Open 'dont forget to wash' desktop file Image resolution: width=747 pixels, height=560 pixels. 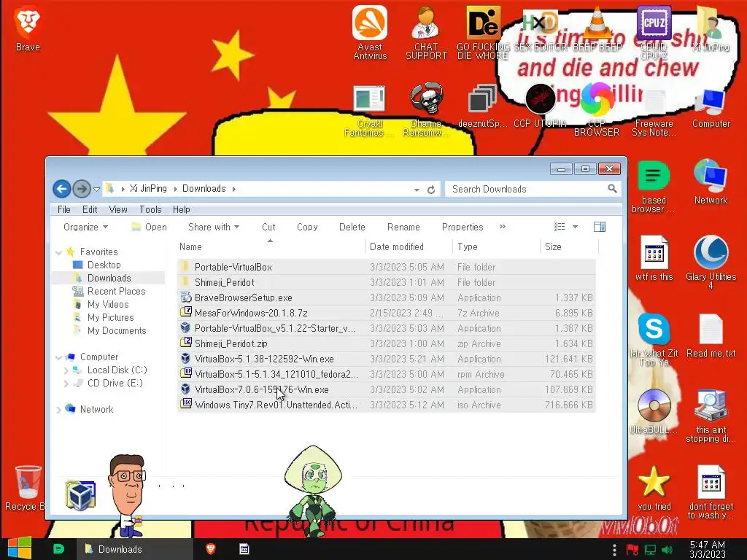coord(711,492)
